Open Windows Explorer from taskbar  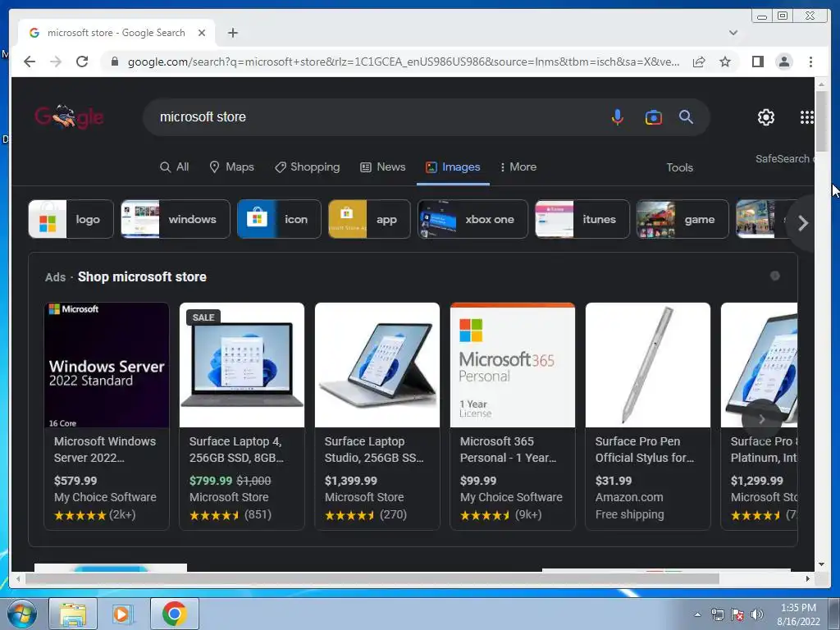[73, 614]
